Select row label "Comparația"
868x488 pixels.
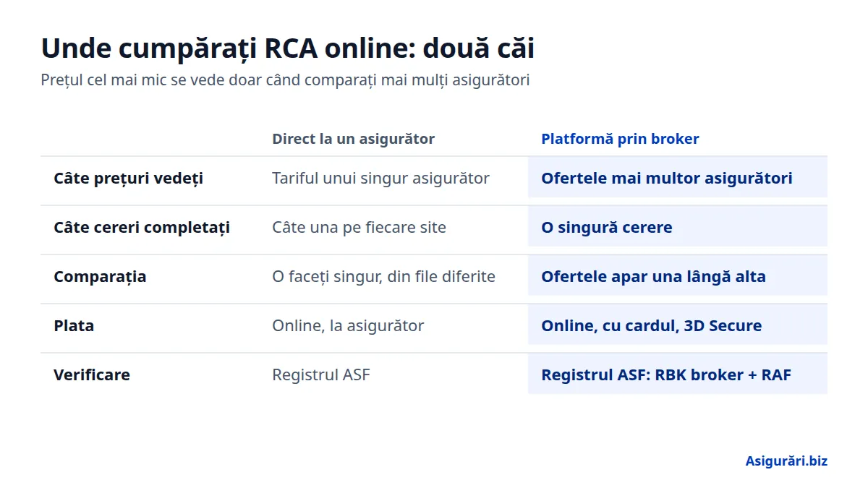[x=100, y=276]
